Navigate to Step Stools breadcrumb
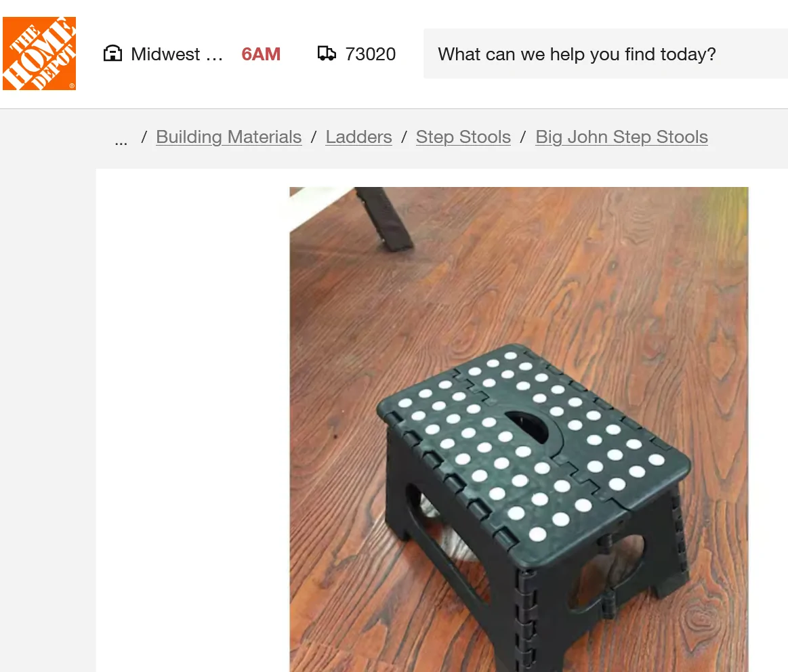The image size is (788, 672). (x=463, y=137)
